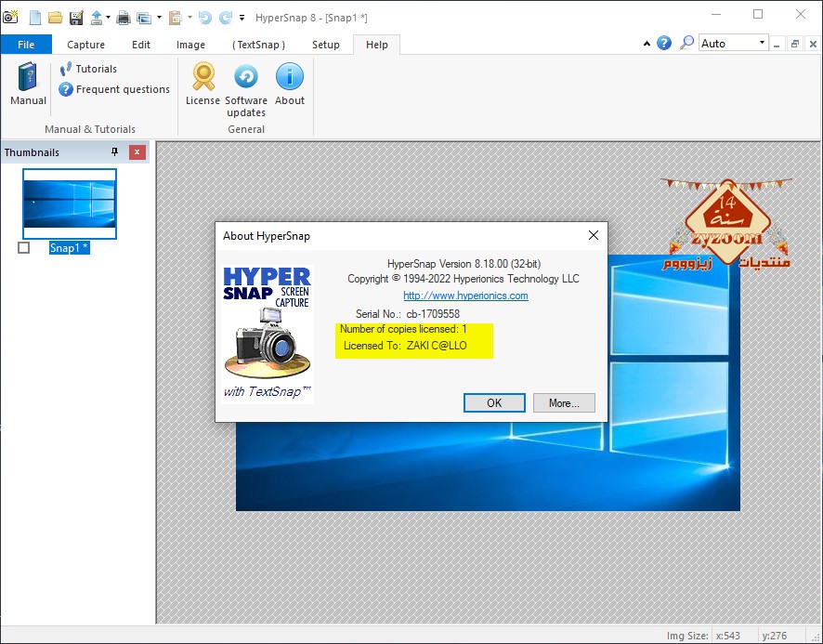This screenshot has width=823, height=644.
Task: Select the Help ribbon tab
Action: 377,45
